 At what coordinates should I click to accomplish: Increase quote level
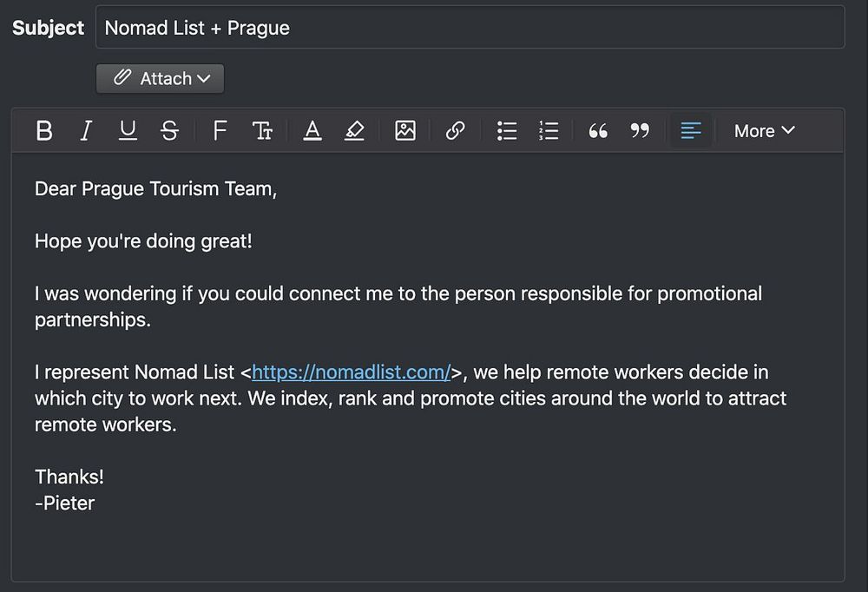(x=598, y=131)
